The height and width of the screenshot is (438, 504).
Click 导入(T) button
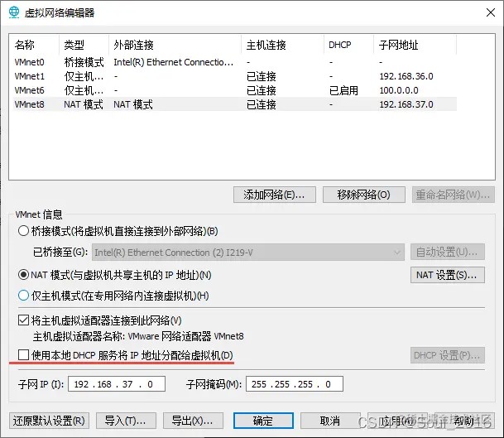[126, 421]
